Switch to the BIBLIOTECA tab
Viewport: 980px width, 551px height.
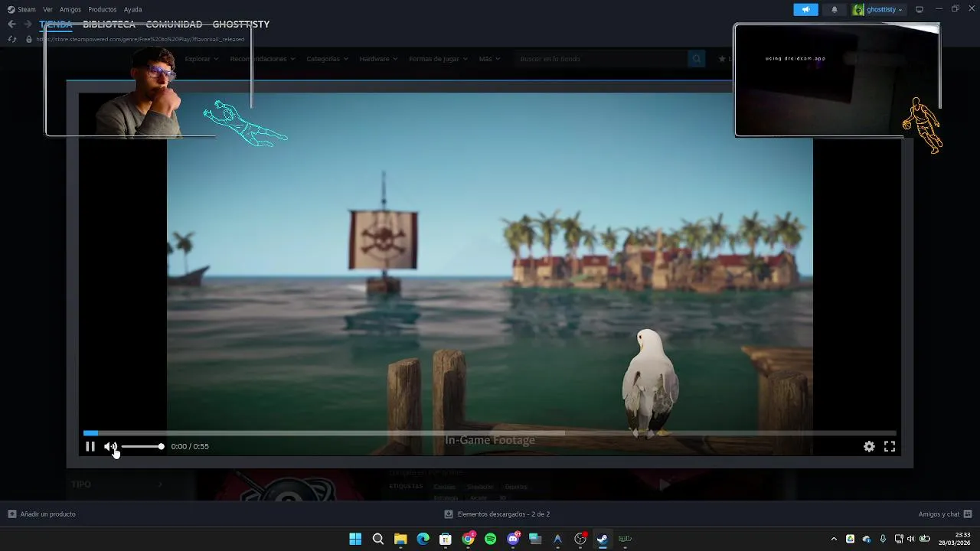coord(109,24)
